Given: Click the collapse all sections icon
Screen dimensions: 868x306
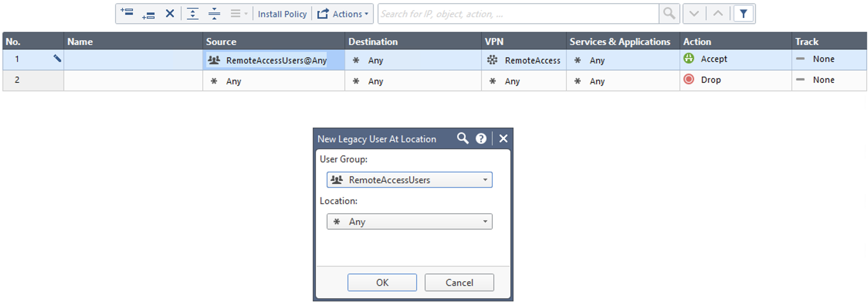Looking at the screenshot, I should click(214, 14).
